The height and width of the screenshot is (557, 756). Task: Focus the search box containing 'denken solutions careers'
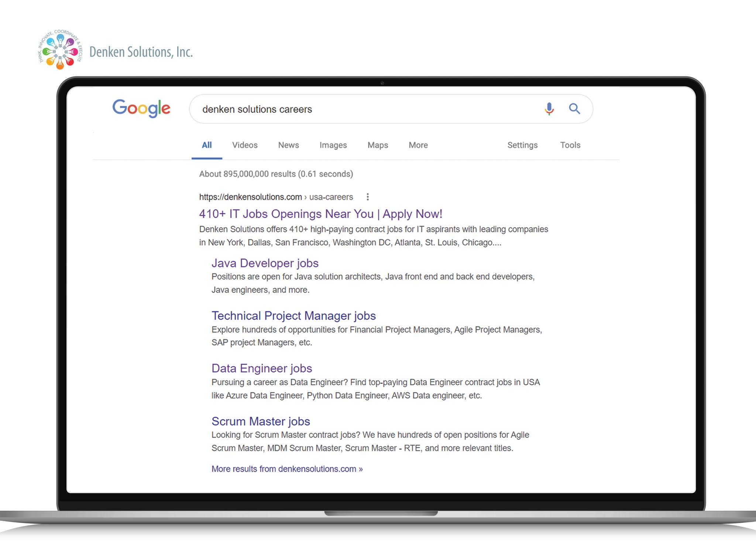click(391, 109)
